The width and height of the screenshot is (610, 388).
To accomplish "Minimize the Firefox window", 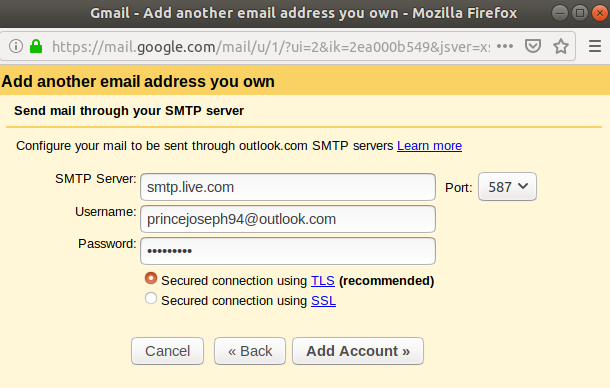I will click(x=559, y=13).
